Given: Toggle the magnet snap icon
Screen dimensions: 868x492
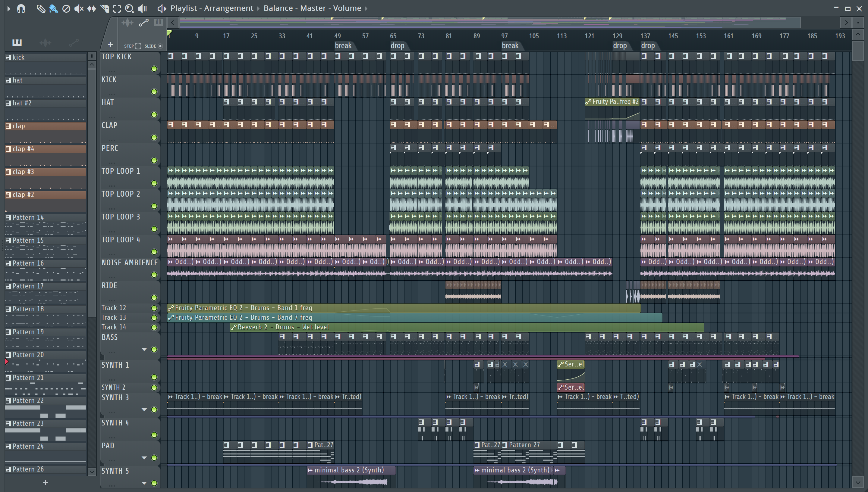Looking at the screenshot, I should pyautogui.click(x=21, y=8).
